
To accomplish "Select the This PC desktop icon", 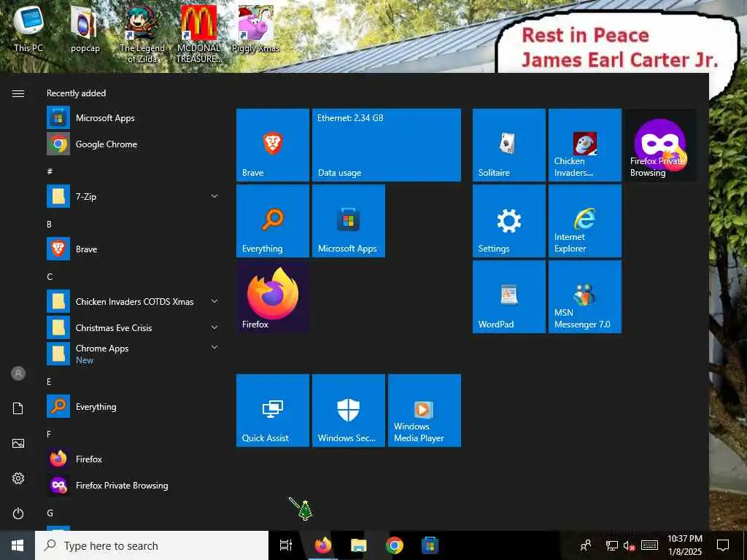I will pyautogui.click(x=28, y=28).
